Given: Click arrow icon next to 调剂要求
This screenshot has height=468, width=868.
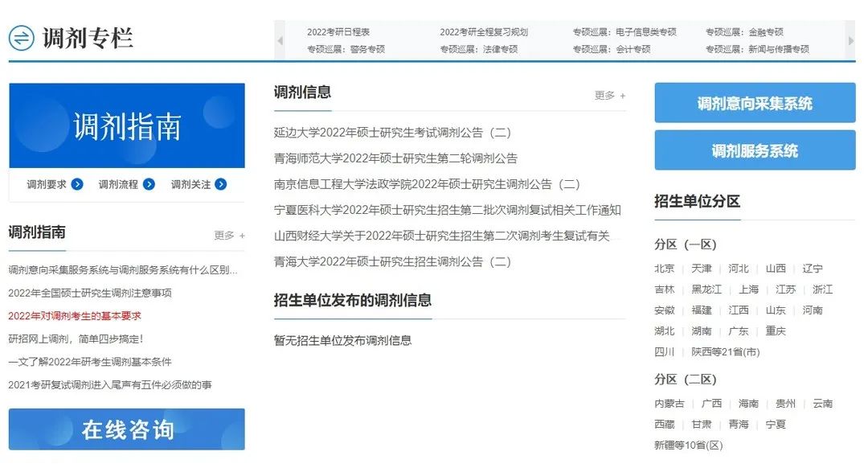Looking at the screenshot, I should coord(77,184).
